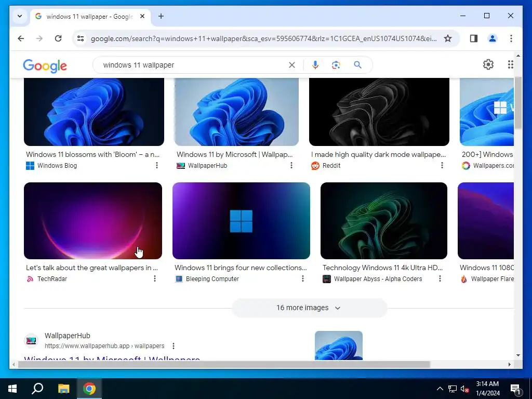Screen dimensions: 532x399
Task: Open a new tab with plus button
Action: (x=161, y=16)
